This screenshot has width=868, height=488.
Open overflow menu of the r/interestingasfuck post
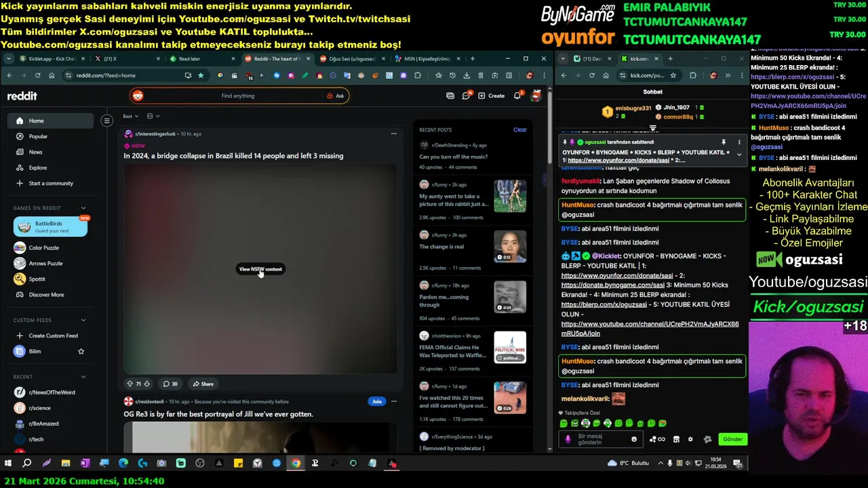tap(393, 134)
